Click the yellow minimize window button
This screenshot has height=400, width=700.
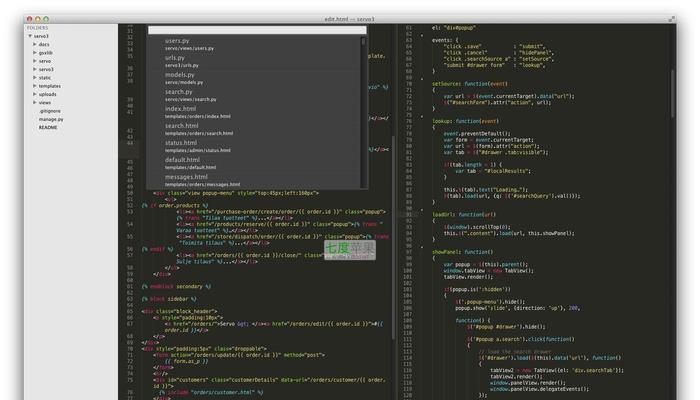(38, 19)
